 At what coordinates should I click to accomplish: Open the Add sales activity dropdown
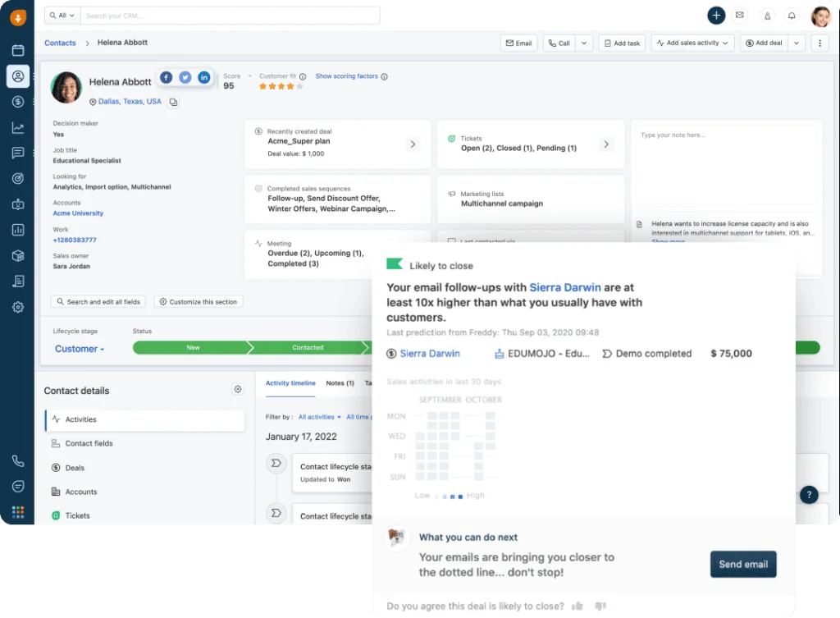692,43
